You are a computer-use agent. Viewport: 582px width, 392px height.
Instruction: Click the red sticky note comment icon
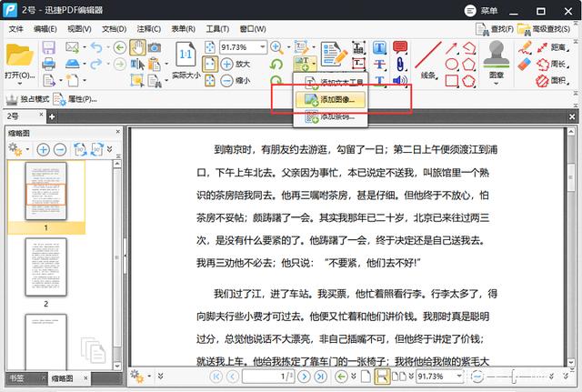(400, 47)
